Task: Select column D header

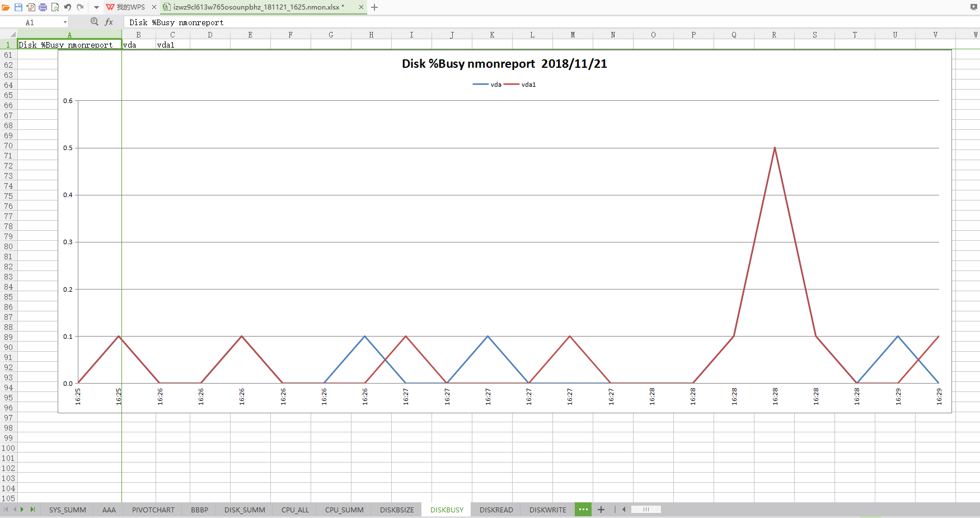Action: tap(210, 35)
